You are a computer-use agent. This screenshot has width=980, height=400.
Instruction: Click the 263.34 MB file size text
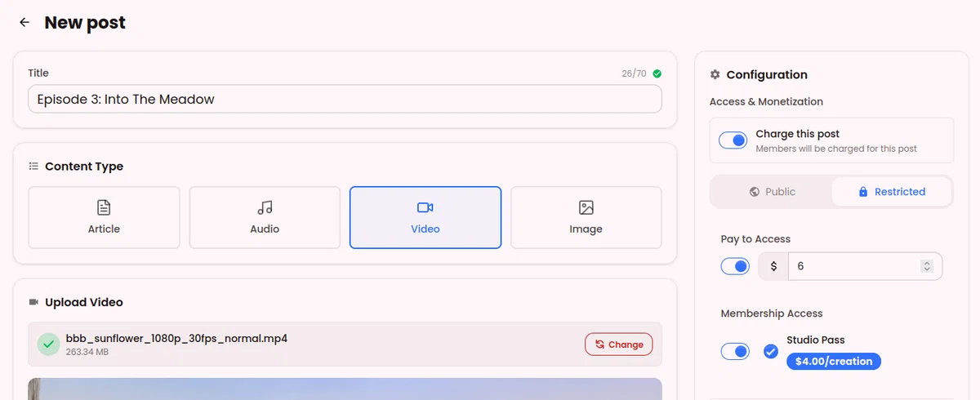[87, 352]
